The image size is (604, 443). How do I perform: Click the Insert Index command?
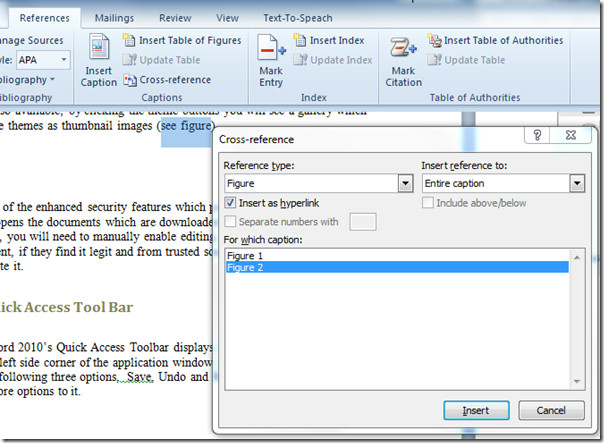pos(328,40)
